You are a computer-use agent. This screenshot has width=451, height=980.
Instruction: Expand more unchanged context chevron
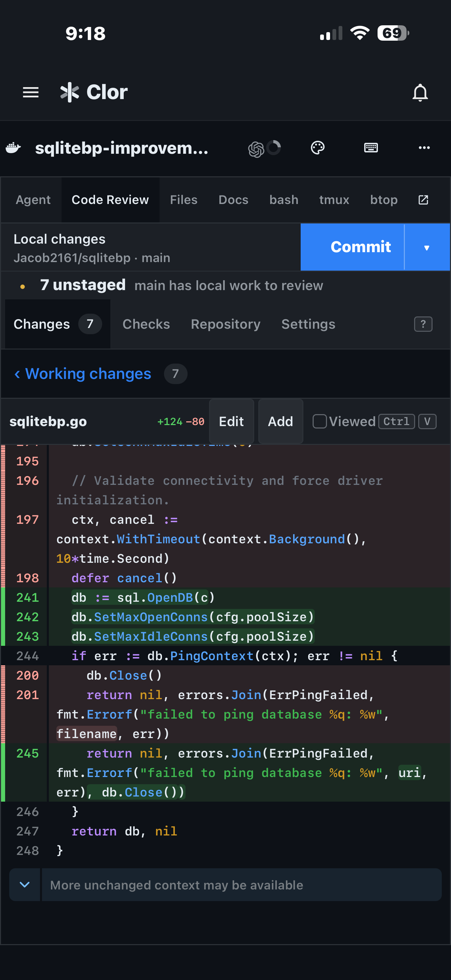(x=25, y=885)
